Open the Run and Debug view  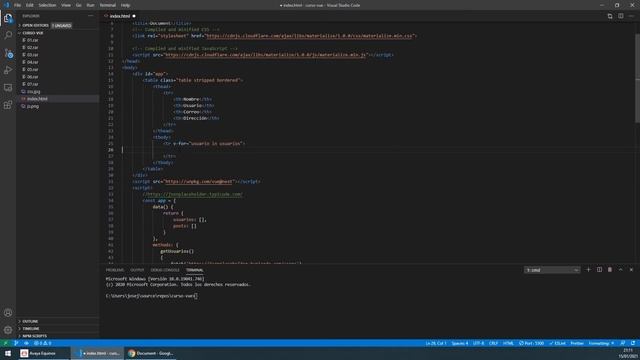click(8, 70)
